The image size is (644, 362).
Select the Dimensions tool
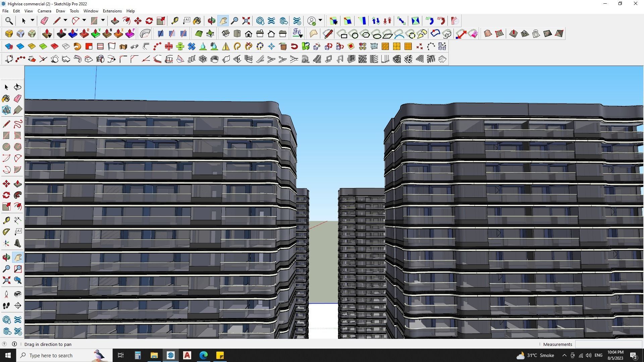pyautogui.click(x=18, y=220)
